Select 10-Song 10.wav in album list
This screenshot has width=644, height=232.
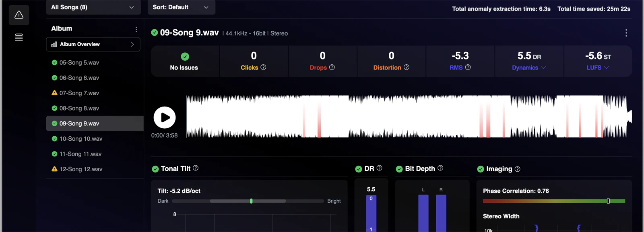(95, 139)
